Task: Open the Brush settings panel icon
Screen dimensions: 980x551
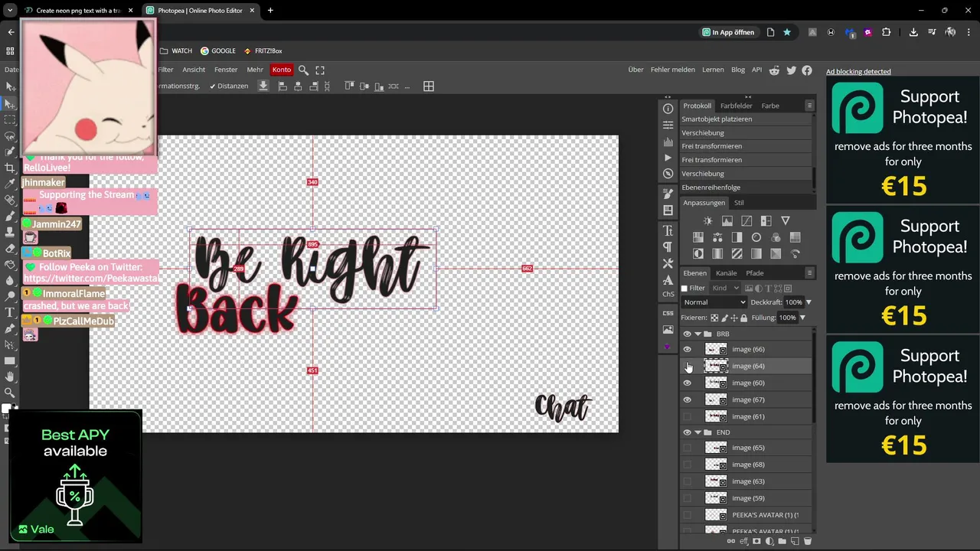Action: click(x=668, y=194)
